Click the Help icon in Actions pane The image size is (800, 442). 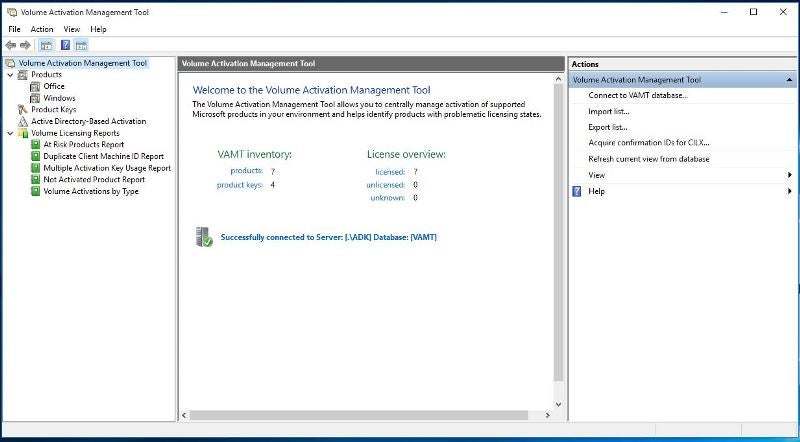pos(577,191)
